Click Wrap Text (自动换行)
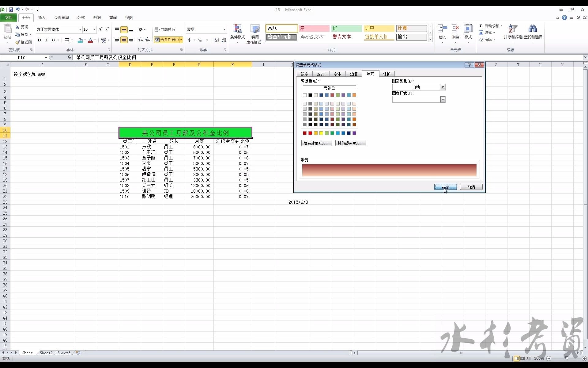 point(165,30)
